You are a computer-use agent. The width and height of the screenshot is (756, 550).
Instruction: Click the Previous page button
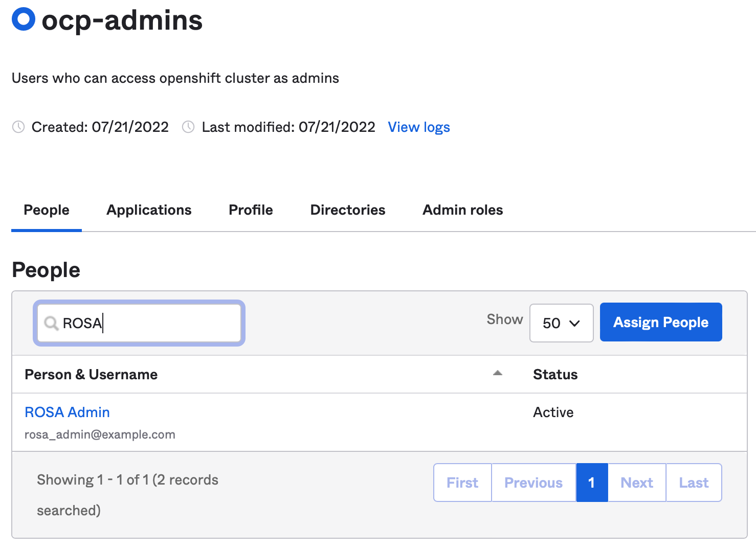[x=533, y=482]
